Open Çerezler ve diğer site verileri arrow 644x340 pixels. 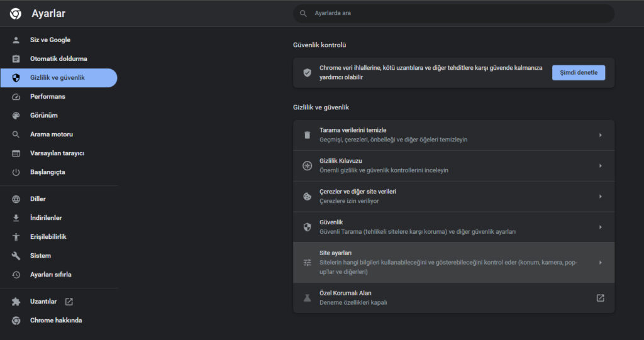(600, 197)
